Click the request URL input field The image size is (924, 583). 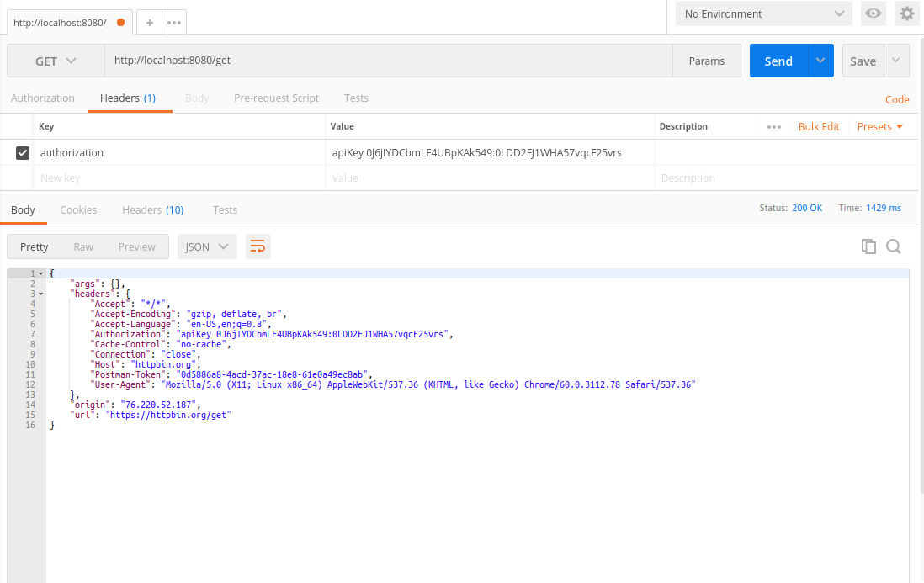click(x=387, y=61)
